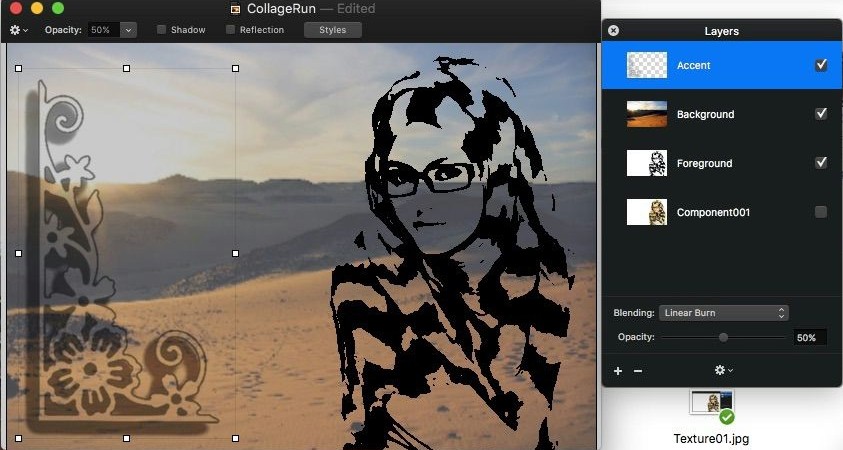Screen dimensions: 843x450
Task: Click the top-right selection handle of Accent
Action: point(235,68)
